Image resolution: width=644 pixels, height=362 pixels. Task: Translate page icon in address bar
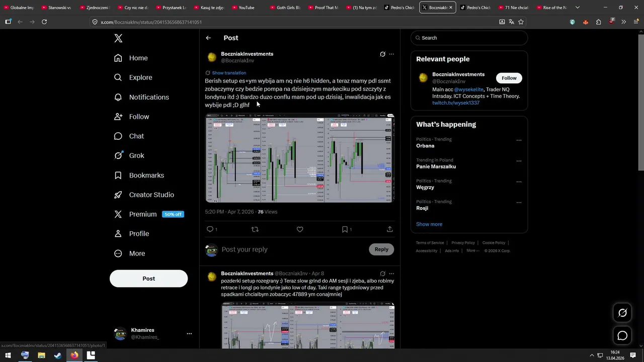[511, 22]
